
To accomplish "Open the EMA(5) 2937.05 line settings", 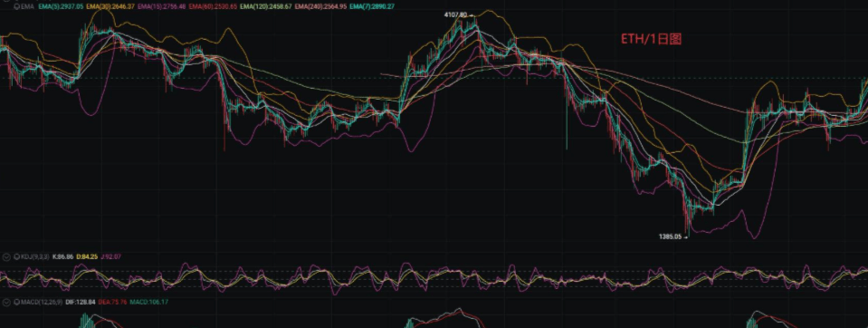I will [x=61, y=6].
